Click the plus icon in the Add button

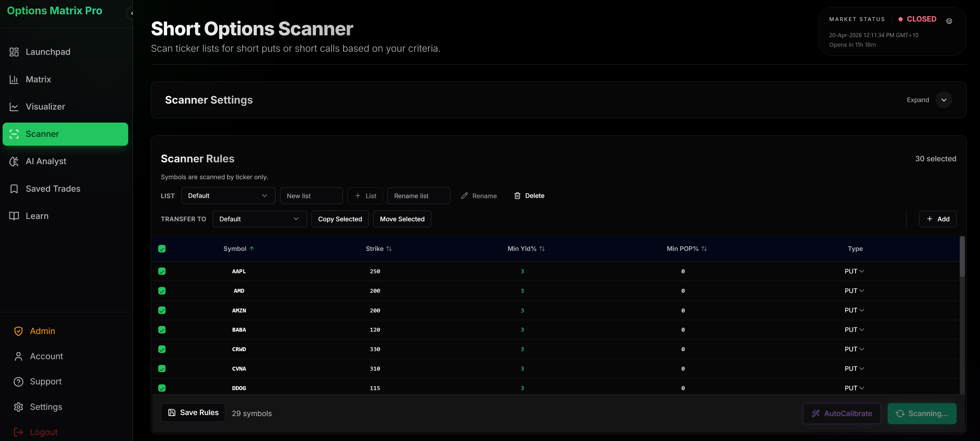[929, 219]
